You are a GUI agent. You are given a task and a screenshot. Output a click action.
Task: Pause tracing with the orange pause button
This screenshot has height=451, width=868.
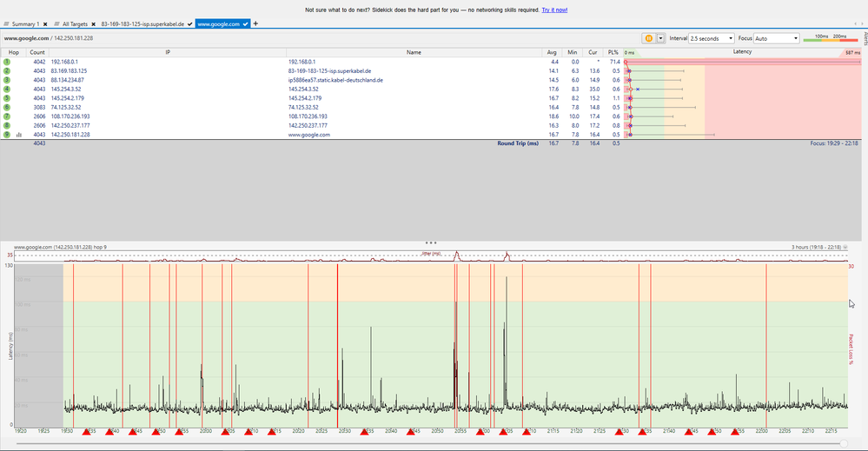(x=648, y=38)
